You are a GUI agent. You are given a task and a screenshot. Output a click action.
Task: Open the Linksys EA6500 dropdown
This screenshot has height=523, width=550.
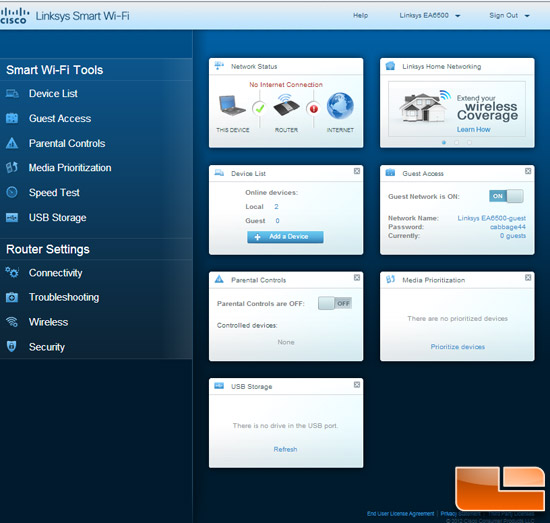[x=430, y=15]
